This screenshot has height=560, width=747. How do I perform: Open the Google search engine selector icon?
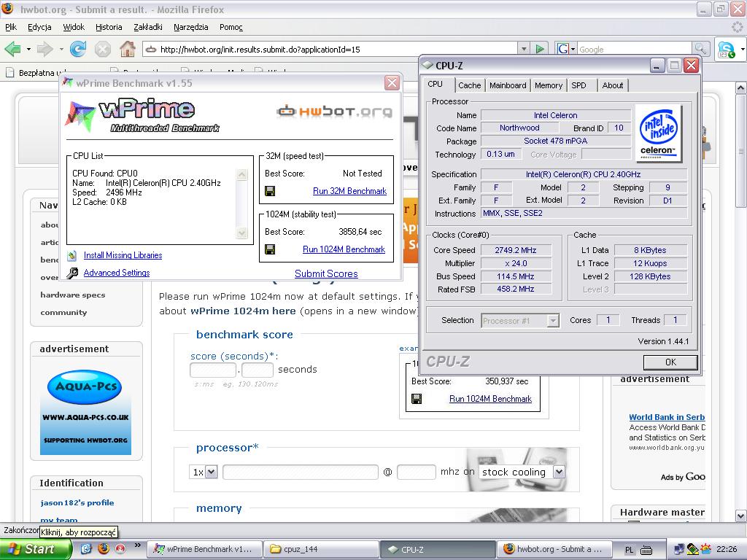point(565,49)
